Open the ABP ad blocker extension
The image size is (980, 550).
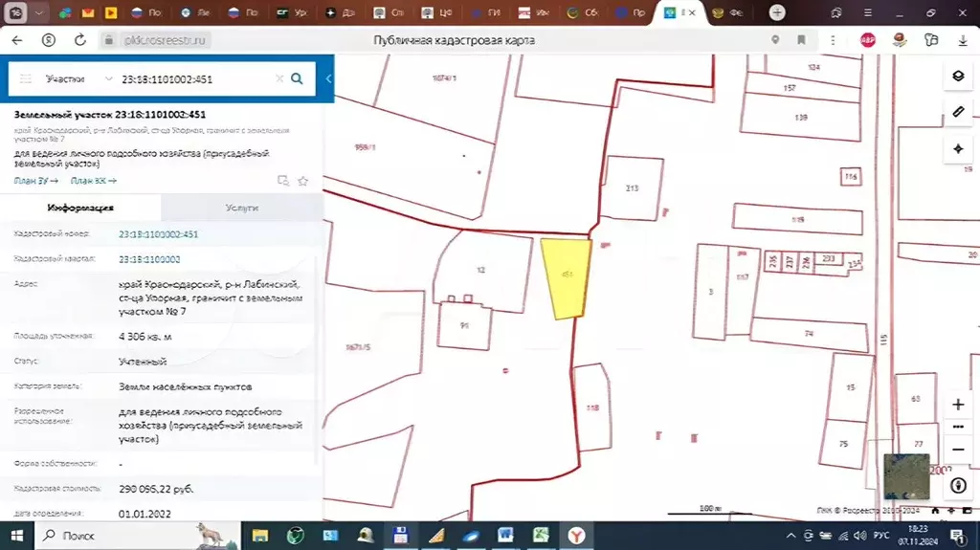[867, 40]
